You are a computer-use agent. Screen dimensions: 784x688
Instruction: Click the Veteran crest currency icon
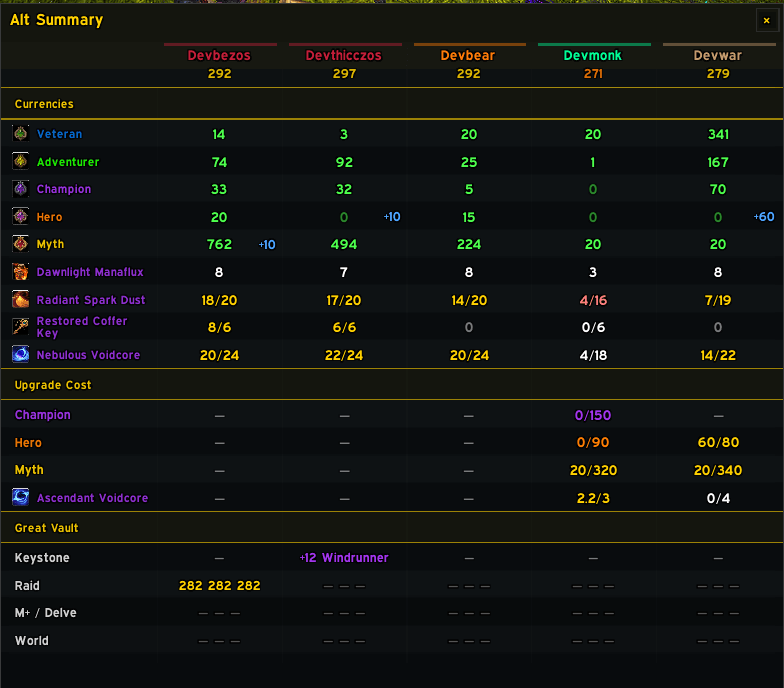click(20, 134)
